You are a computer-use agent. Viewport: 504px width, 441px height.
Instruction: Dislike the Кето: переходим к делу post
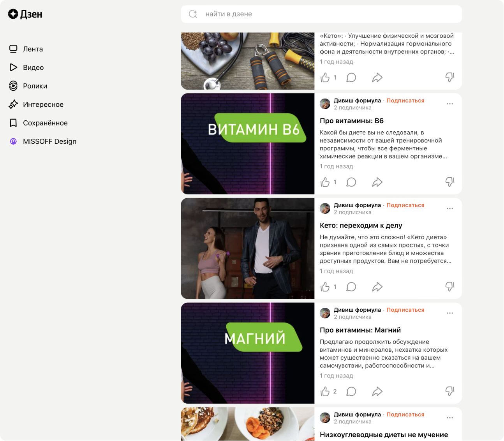[x=450, y=287]
